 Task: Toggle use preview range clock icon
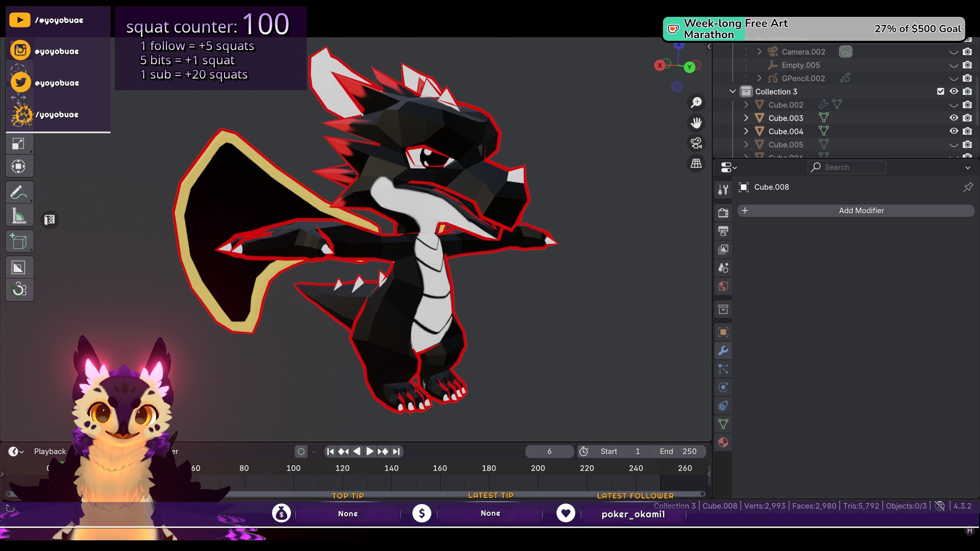click(x=584, y=452)
